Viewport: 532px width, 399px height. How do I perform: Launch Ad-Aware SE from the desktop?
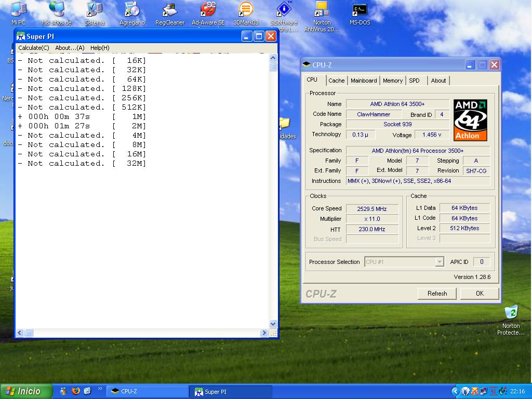coord(208,10)
